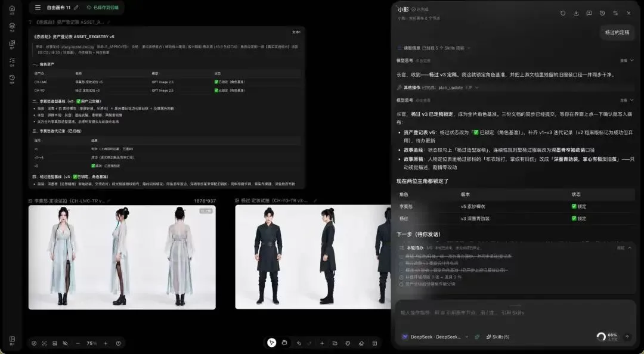Click the 李莫愁 row in the locked roles table

[515, 207]
